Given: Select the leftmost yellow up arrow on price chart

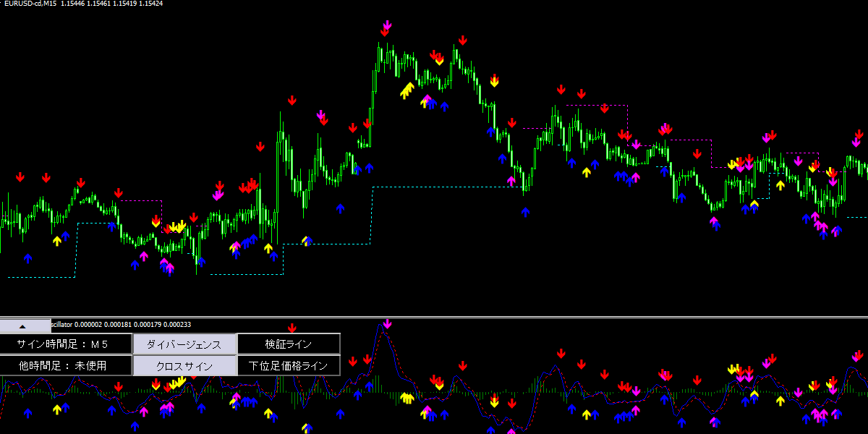Looking at the screenshot, I should click(57, 240).
